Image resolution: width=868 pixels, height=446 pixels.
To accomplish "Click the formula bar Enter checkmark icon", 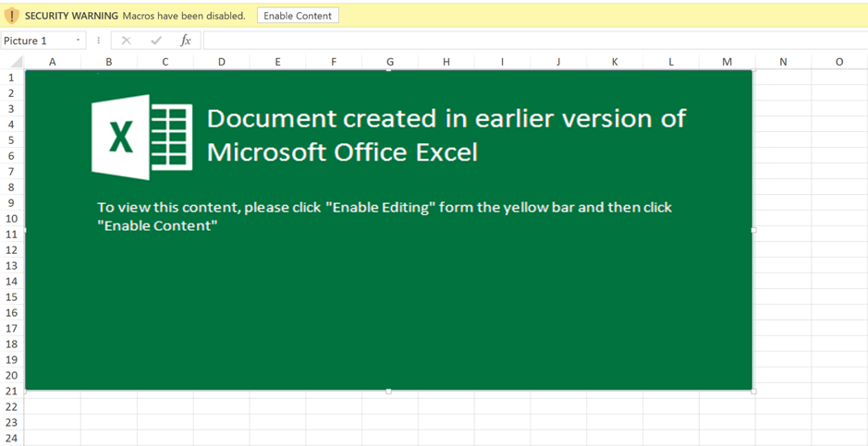I will click(x=155, y=41).
